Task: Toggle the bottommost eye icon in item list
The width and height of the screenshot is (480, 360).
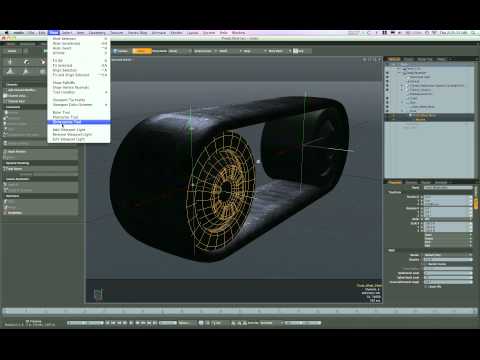Action: click(x=387, y=111)
